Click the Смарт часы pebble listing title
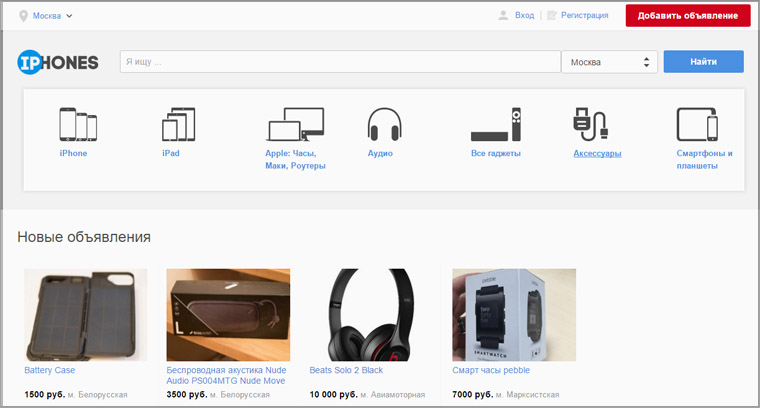This screenshot has width=760, height=408. coord(491,370)
